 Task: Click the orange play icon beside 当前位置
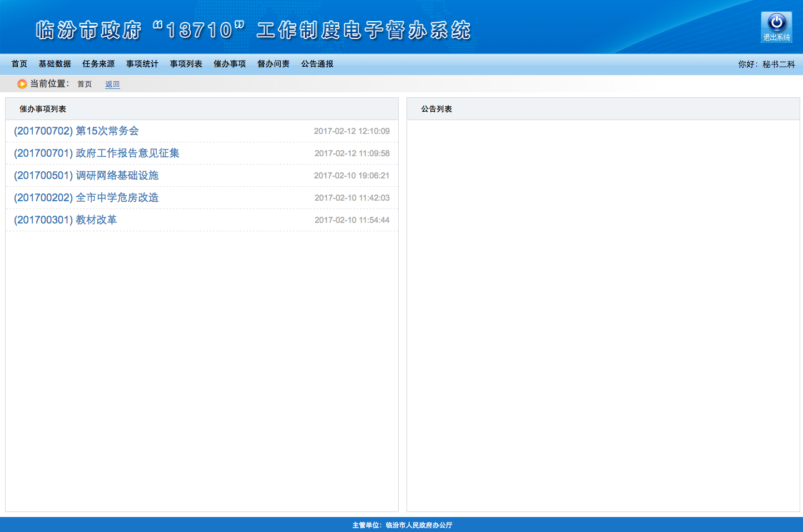coord(22,84)
